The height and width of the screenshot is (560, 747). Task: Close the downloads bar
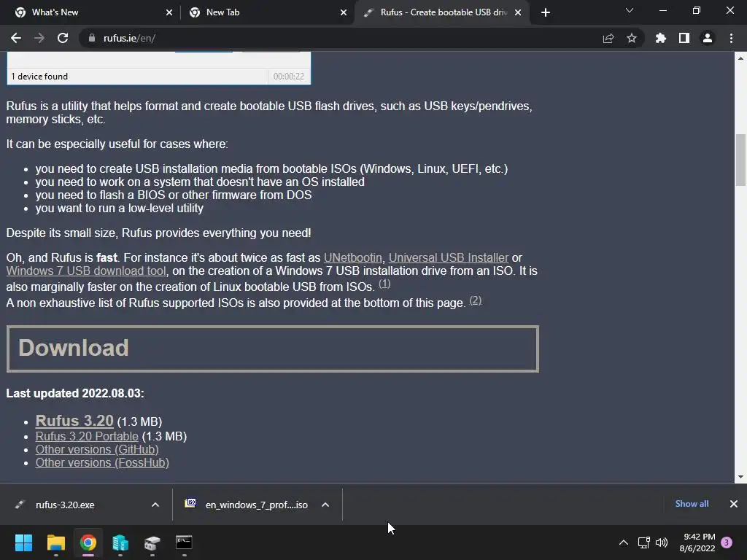[734, 504]
